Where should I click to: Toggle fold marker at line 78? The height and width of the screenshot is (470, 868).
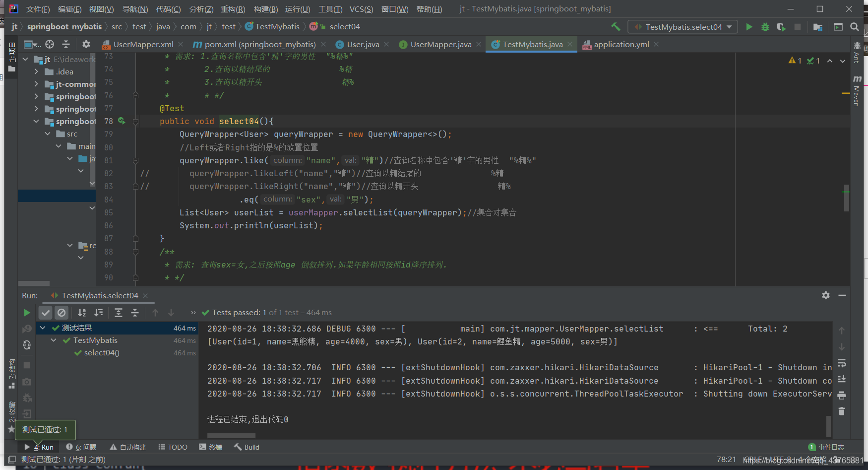pyautogui.click(x=135, y=121)
